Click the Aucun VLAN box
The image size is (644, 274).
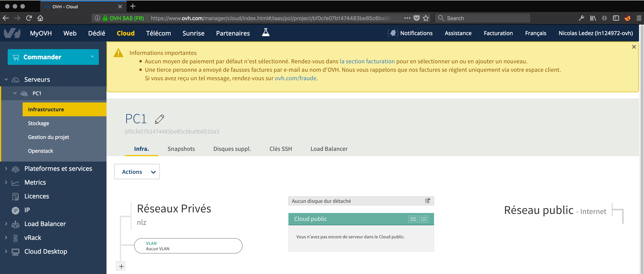point(188,246)
